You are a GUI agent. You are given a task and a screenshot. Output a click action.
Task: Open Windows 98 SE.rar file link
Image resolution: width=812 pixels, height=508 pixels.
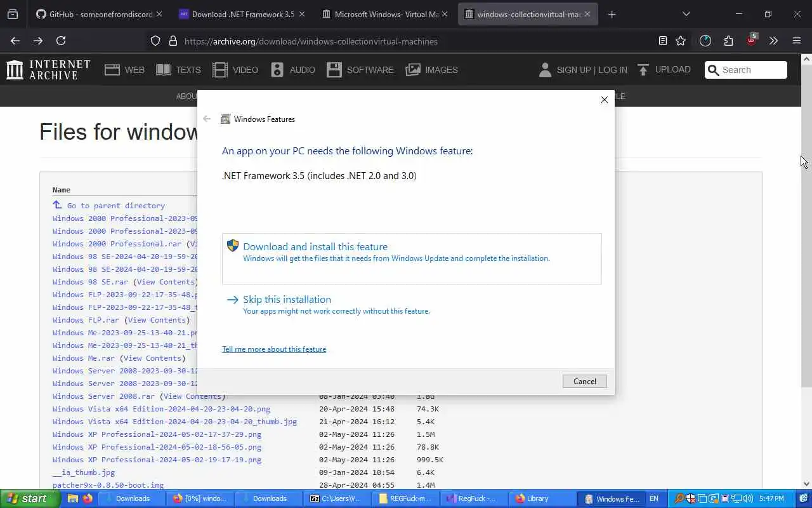pos(90,282)
